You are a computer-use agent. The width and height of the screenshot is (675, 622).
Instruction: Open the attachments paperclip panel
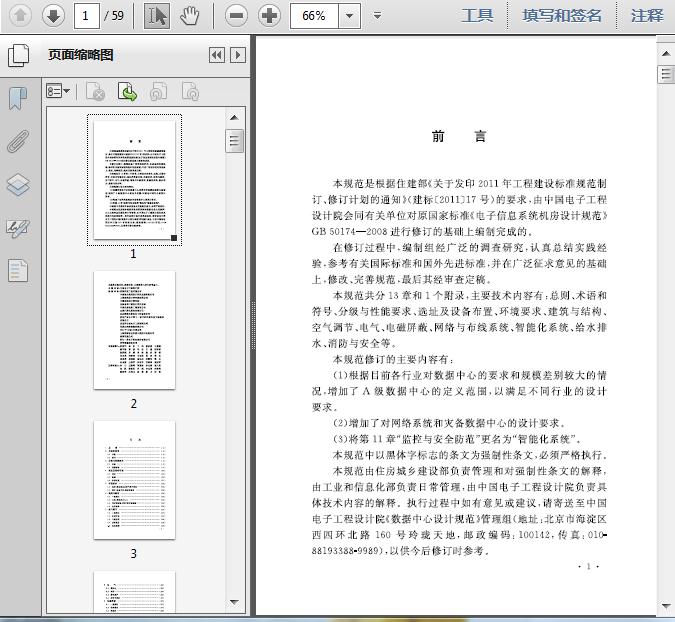18,142
